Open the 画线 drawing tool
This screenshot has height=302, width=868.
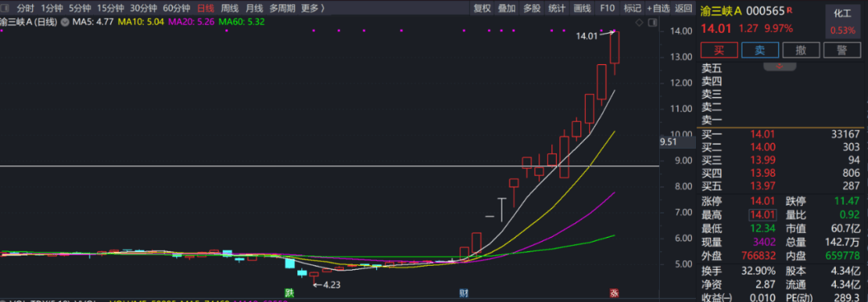pos(582,8)
